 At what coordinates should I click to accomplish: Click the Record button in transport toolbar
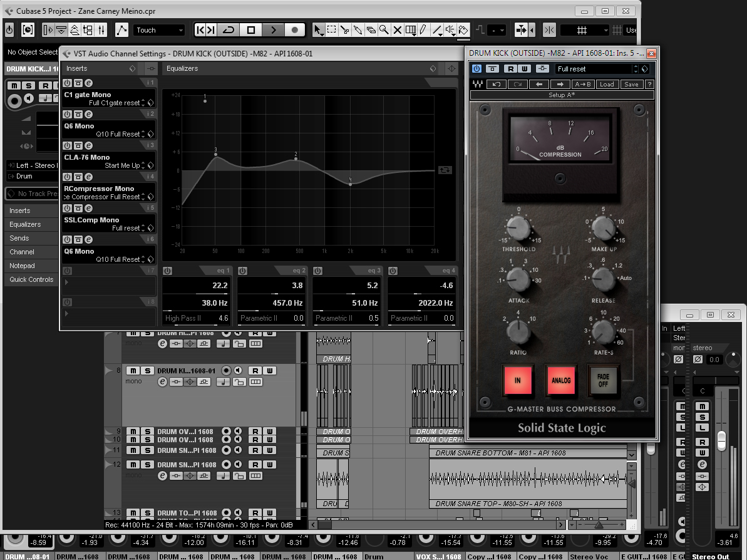pos(295,30)
